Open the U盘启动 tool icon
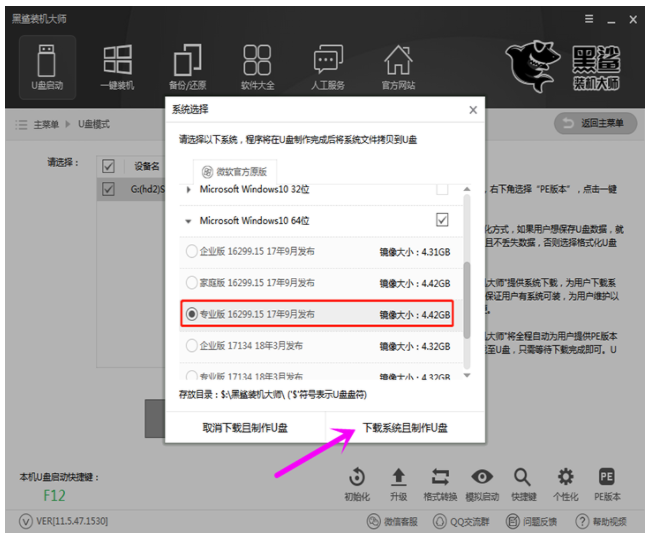This screenshot has width=650, height=536. [47, 65]
